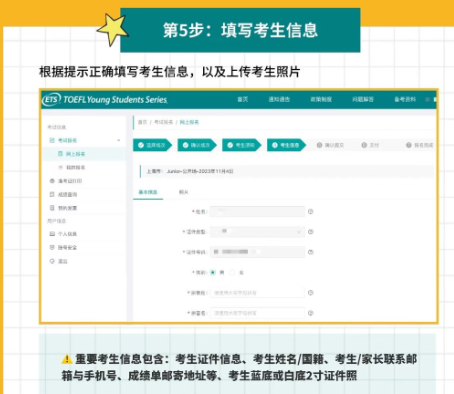Click the step number icon of 确认提交
The width and height of the screenshot is (454, 394).
tap(319, 145)
